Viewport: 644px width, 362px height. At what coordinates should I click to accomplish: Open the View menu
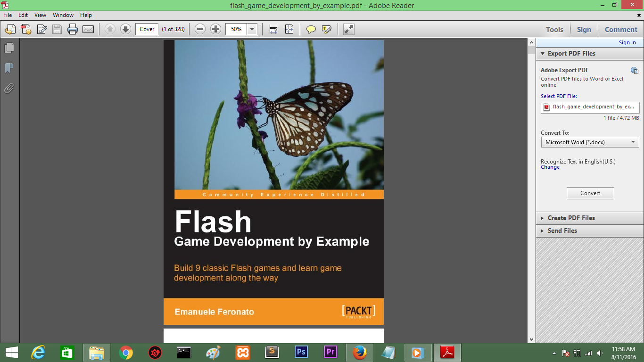[40, 15]
